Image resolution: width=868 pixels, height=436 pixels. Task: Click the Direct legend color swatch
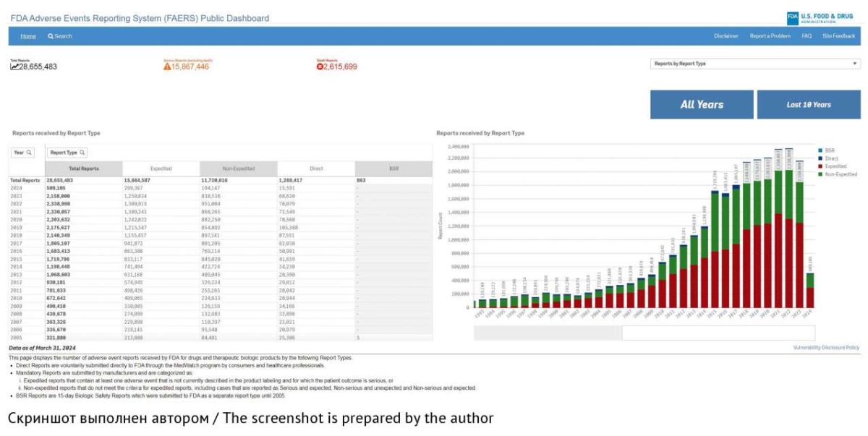pos(820,158)
